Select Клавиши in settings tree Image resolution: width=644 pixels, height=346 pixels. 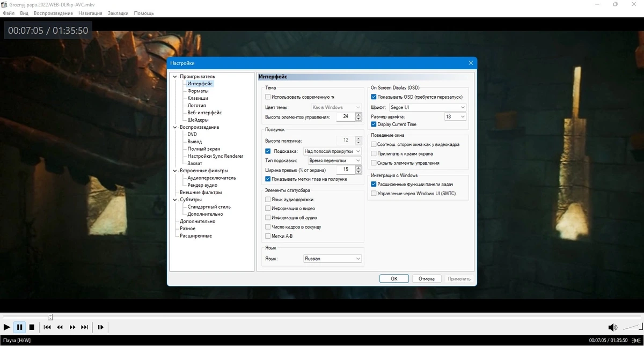tap(198, 98)
